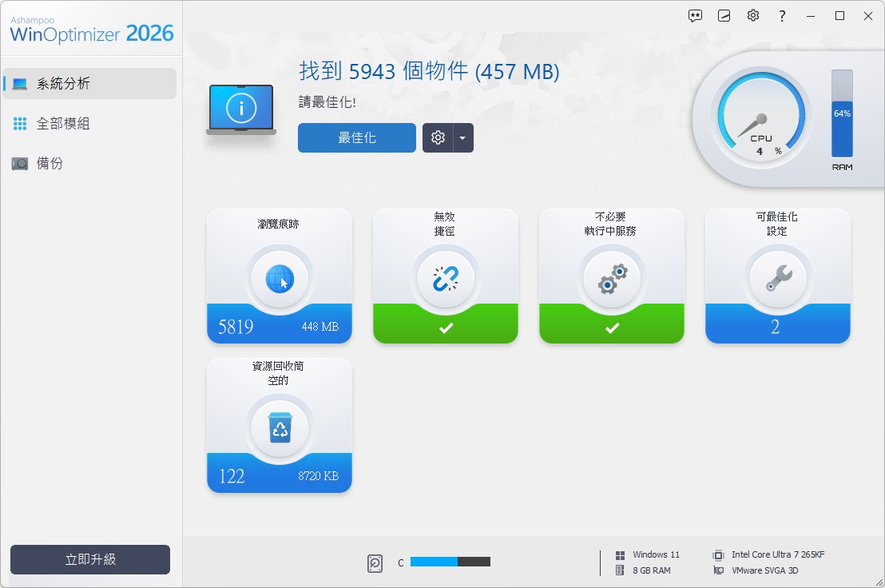The height and width of the screenshot is (588, 885).
Task: Maximize the WinOptimizer window
Action: (839, 16)
